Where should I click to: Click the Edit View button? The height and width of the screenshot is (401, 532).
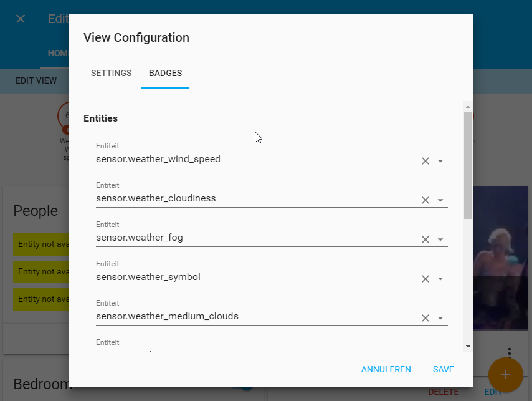36,80
